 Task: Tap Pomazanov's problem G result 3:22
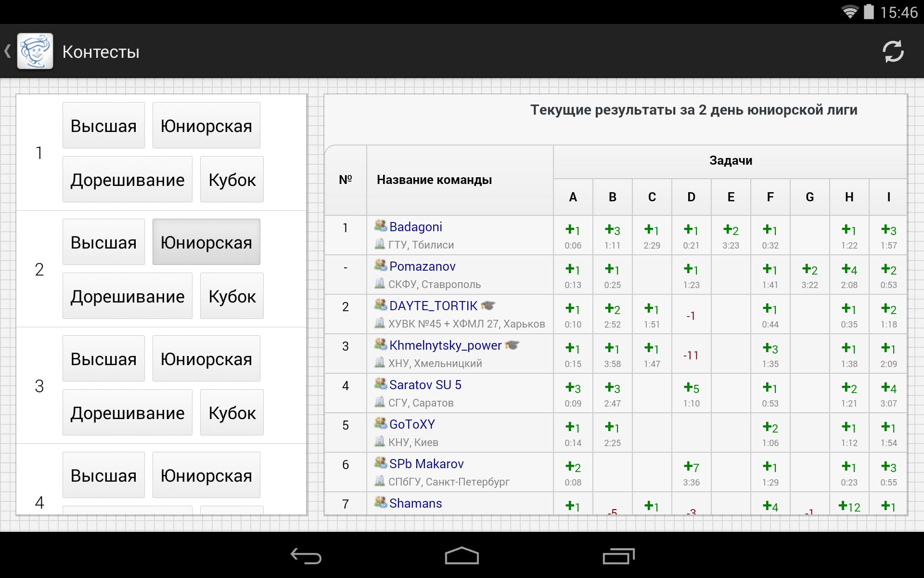809,275
